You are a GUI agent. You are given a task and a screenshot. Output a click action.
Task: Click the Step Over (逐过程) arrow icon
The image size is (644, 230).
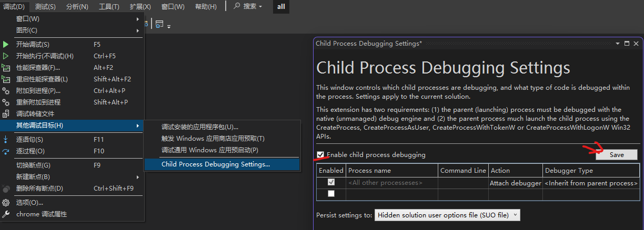(x=6, y=151)
